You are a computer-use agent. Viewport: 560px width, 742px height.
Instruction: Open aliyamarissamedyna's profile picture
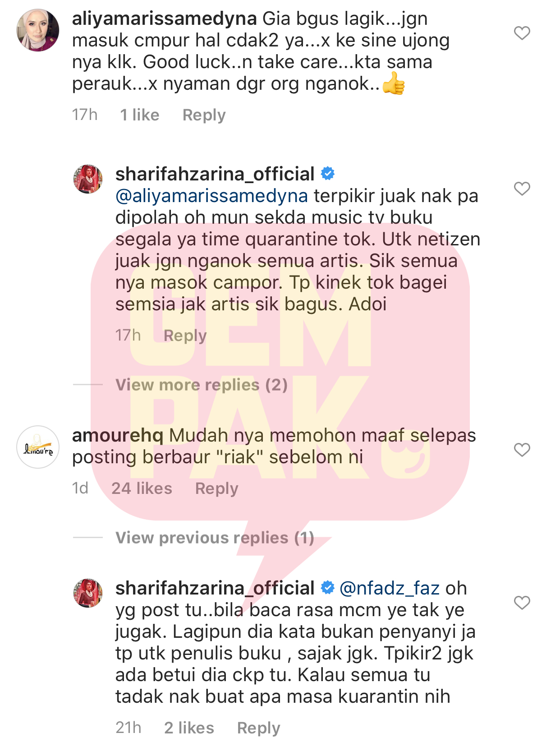pyautogui.click(x=38, y=30)
